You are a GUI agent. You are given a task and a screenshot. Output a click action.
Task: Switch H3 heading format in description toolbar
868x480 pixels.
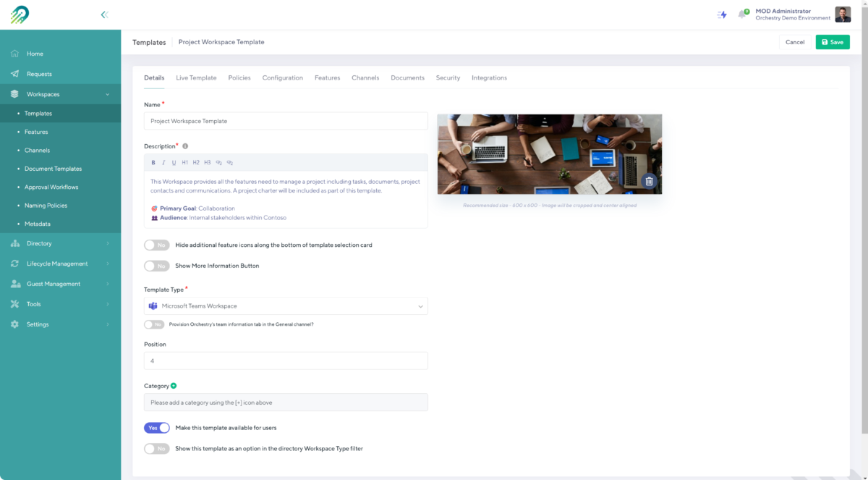tap(207, 162)
